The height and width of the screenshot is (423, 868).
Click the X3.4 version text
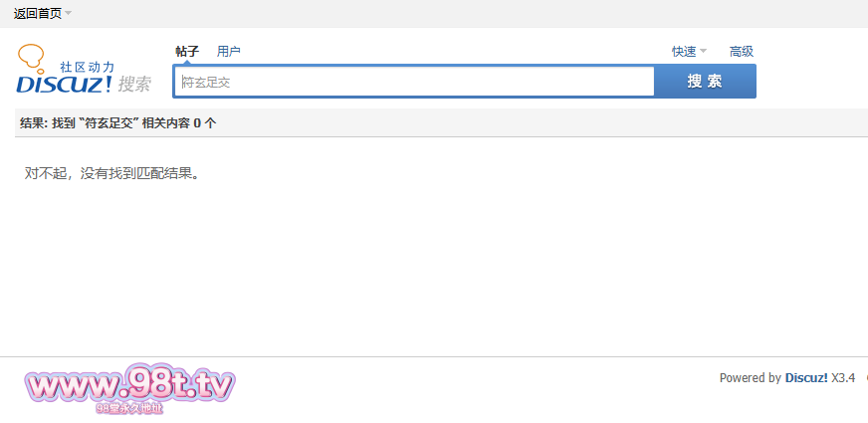pyautogui.click(x=843, y=378)
